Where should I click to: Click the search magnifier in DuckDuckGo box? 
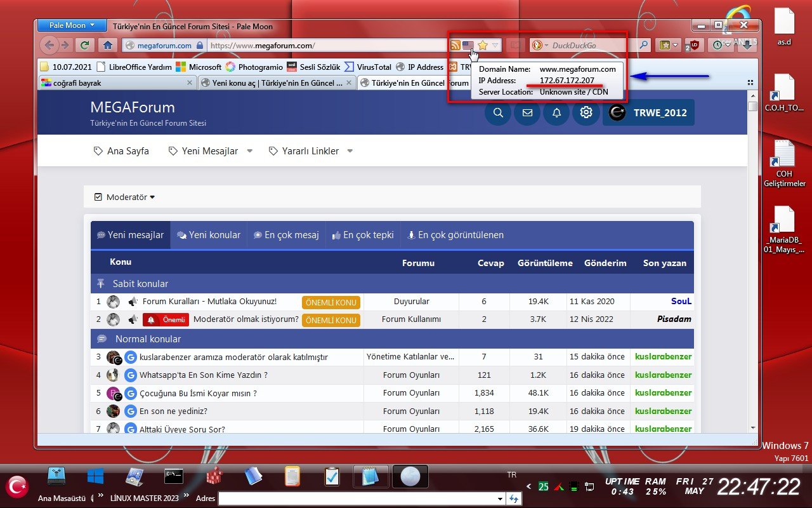pos(643,45)
